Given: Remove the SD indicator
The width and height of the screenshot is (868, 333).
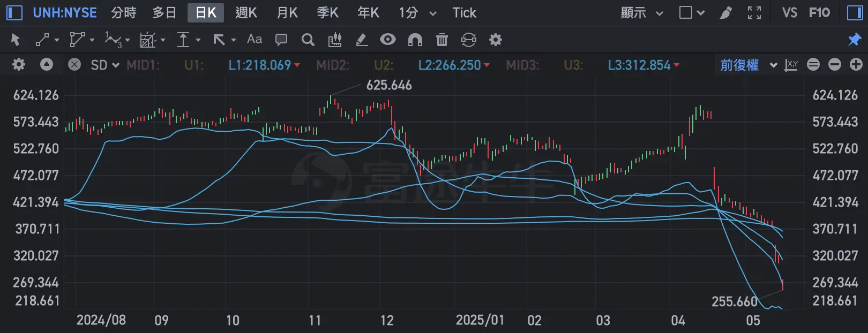Looking at the screenshot, I should point(74,65).
